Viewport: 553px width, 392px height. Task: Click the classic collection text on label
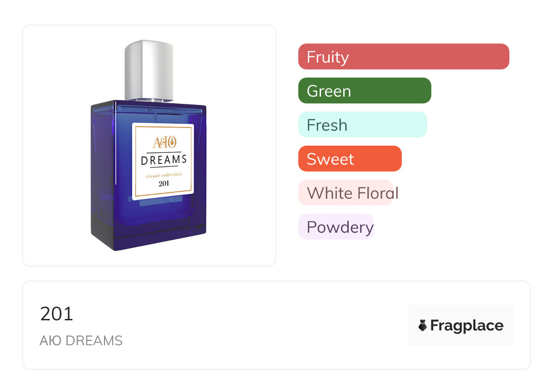163,175
